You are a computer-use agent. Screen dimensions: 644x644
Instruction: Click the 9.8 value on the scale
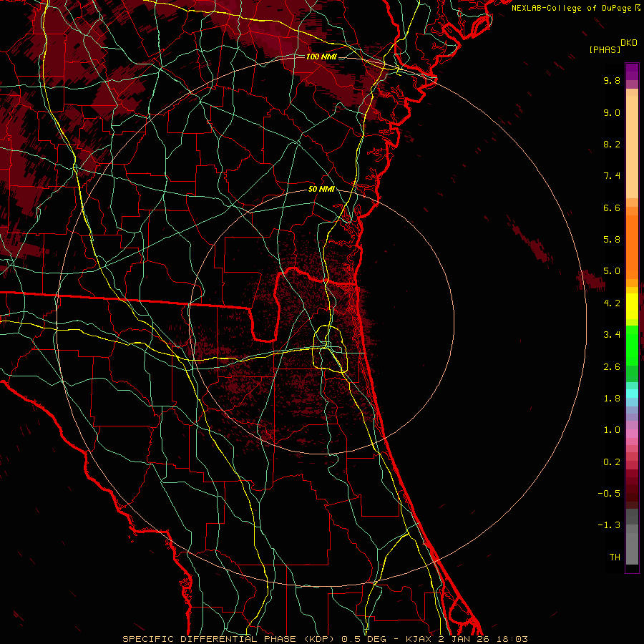(612, 80)
